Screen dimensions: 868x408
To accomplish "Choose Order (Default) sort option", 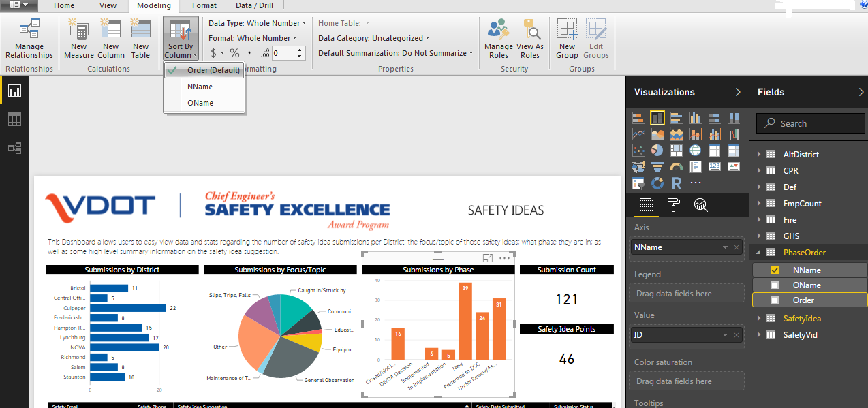I will coord(204,70).
